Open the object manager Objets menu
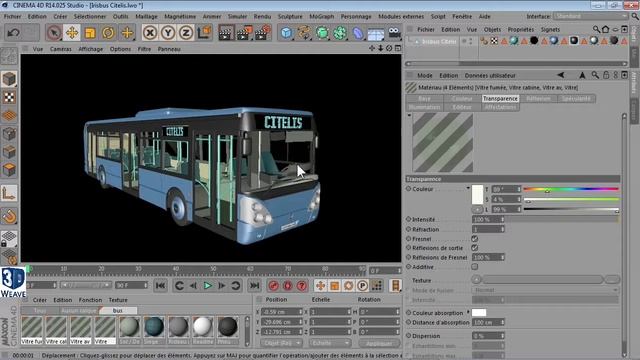This screenshot has height=360, width=640. 492,29
